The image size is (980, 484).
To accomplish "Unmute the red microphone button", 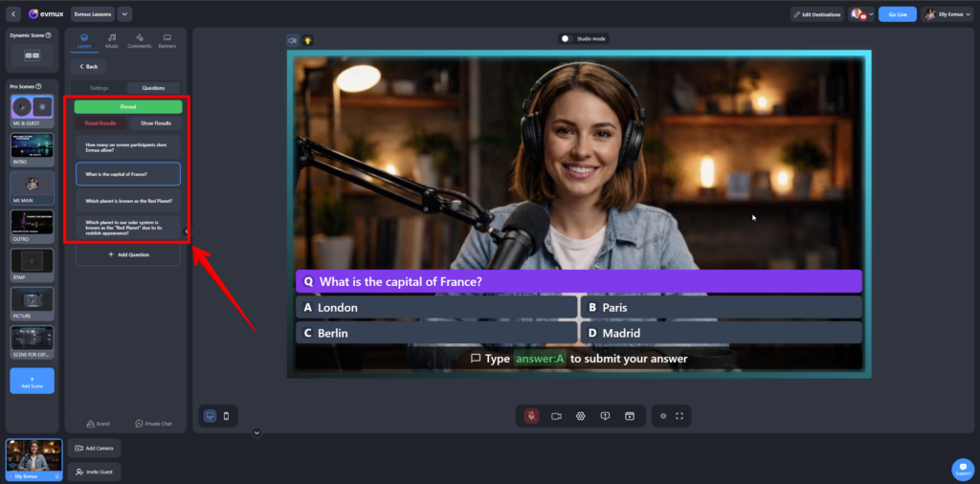I will pos(531,416).
